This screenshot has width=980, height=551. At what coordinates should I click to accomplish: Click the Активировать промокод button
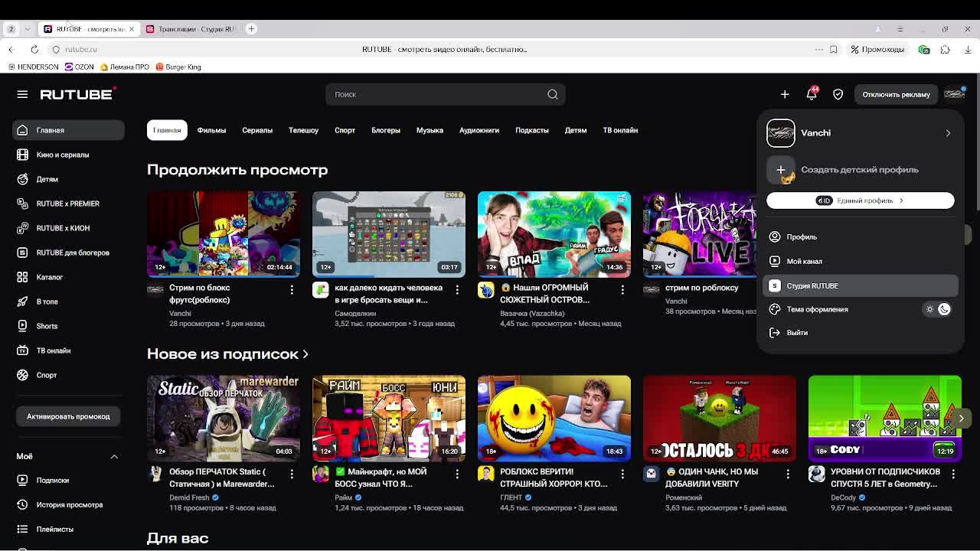pos(68,416)
